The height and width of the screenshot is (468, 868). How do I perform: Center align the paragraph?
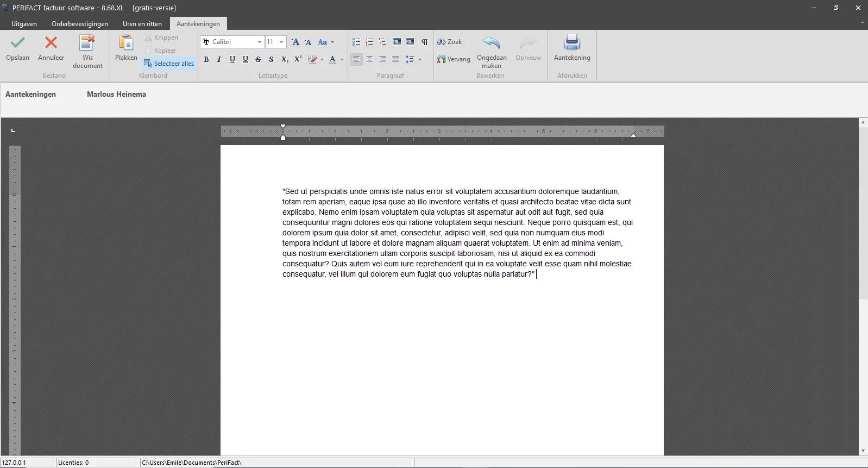(369, 59)
